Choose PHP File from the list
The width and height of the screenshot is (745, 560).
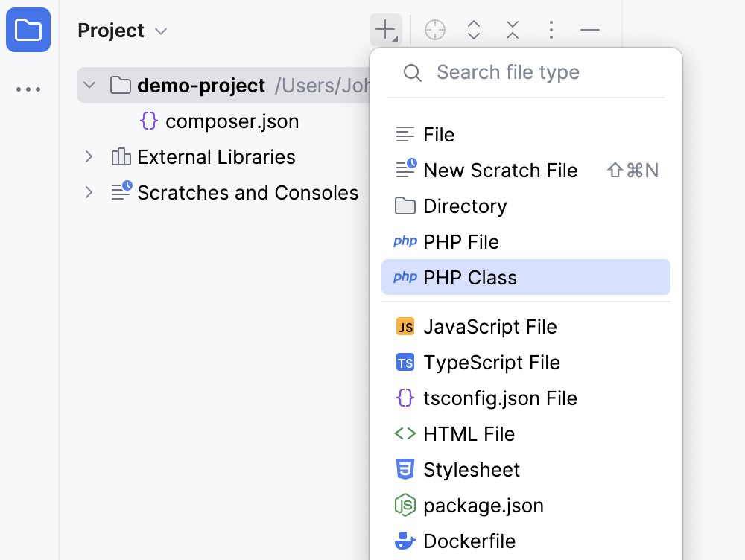(460, 242)
